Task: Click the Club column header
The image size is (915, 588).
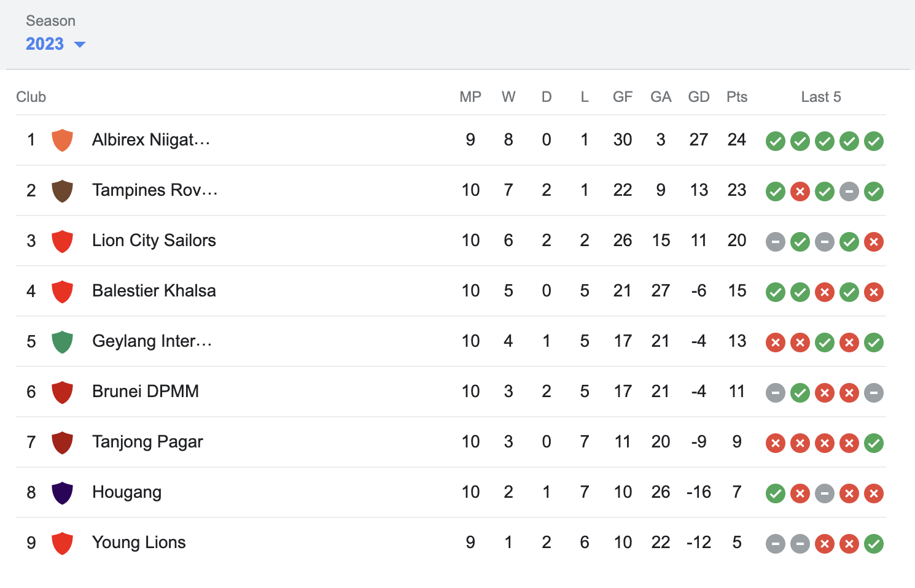Action: (x=31, y=97)
